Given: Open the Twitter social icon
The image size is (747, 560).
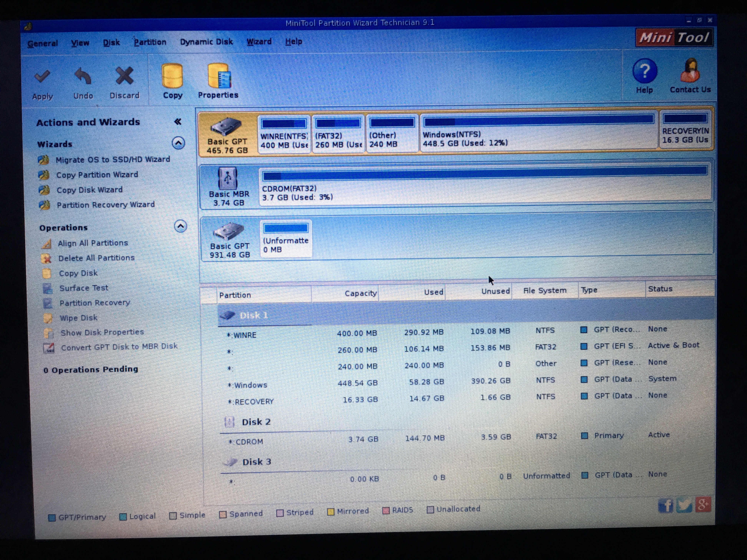Looking at the screenshot, I should point(684,505).
